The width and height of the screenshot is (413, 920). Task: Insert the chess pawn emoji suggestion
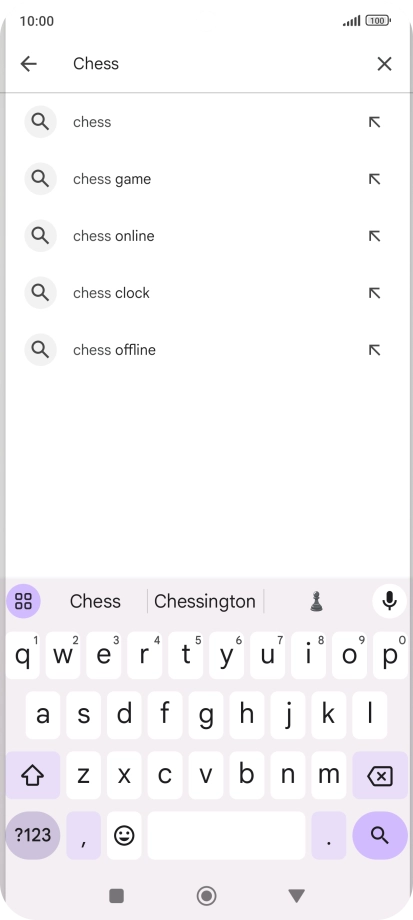point(317,601)
